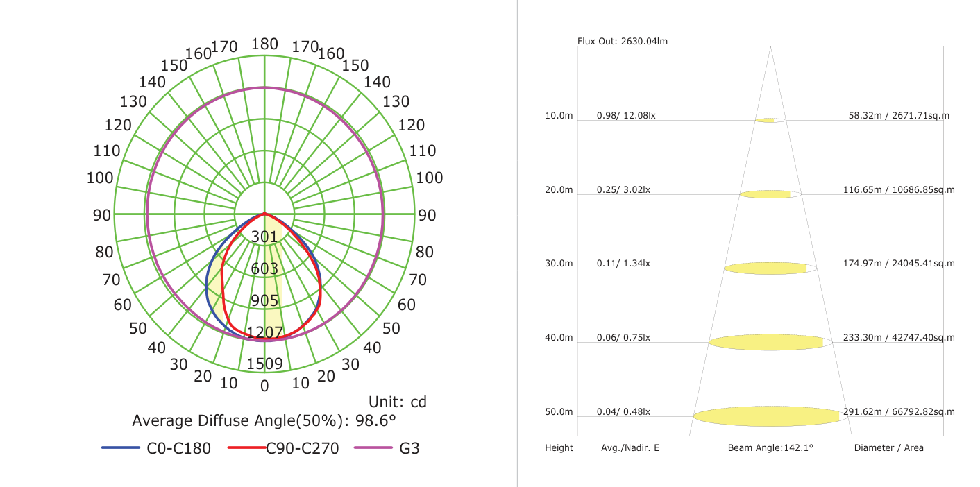Click the 1207 candela ring label
Viewport: 980px width, 487px height.
coord(264,332)
